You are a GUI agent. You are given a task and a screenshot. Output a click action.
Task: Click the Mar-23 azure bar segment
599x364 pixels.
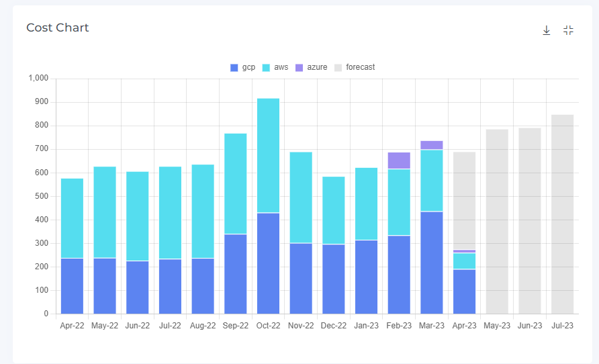(x=432, y=145)
